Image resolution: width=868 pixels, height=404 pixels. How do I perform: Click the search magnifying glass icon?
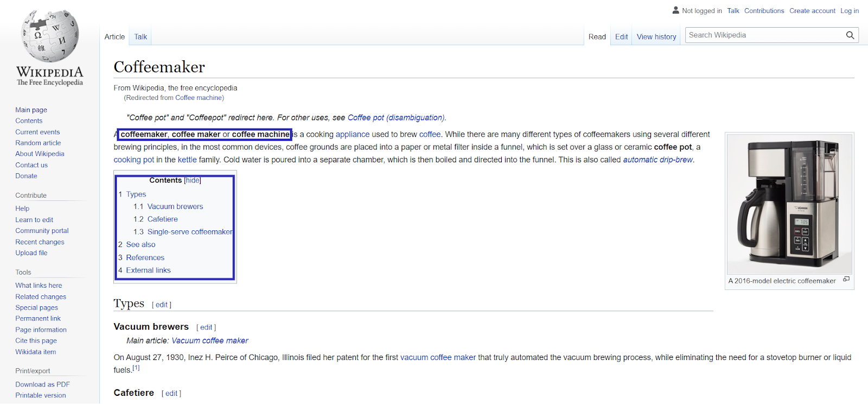tap(850, 35)
